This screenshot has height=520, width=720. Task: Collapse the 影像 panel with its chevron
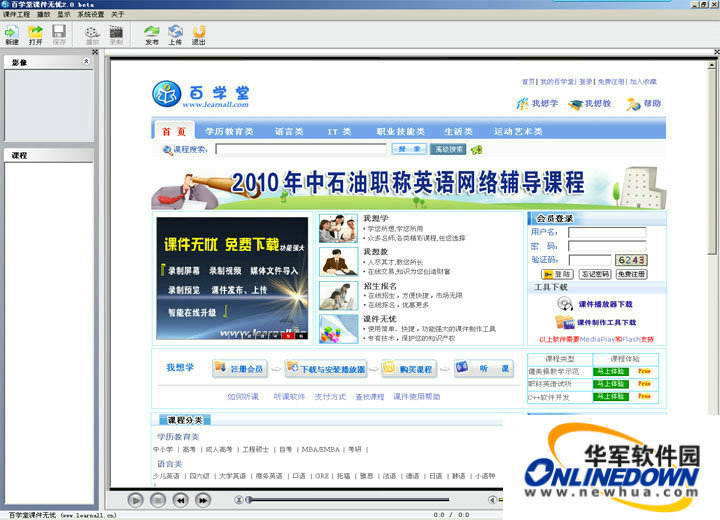point(86,61)
